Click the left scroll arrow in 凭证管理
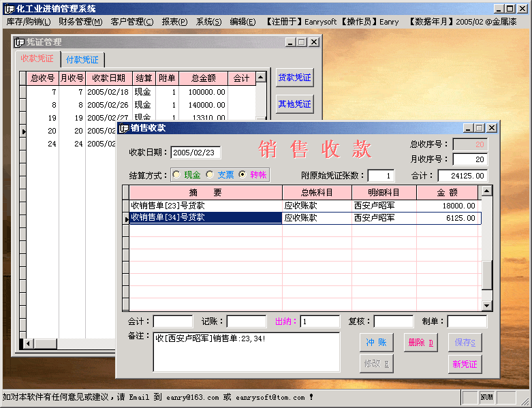Viewport: 532px width, 408px height. click(x=28, y=344)
